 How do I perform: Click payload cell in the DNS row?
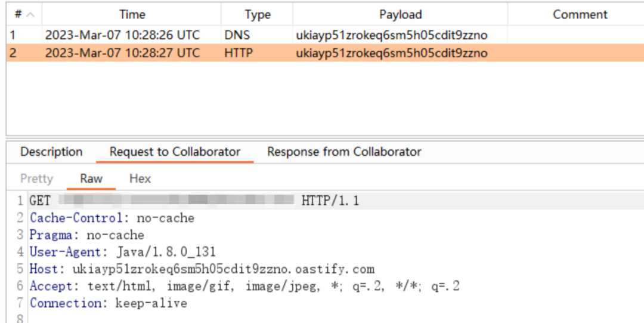400,35
